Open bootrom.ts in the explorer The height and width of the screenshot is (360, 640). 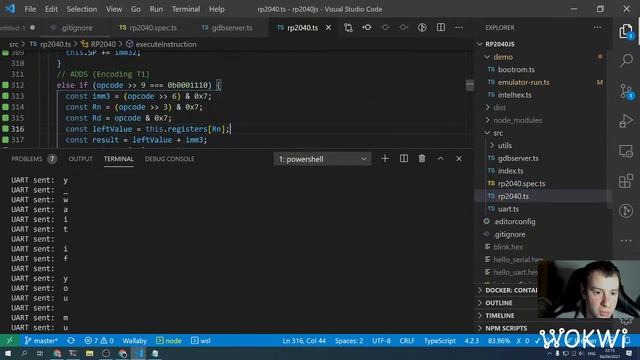(x=516, y=69)
